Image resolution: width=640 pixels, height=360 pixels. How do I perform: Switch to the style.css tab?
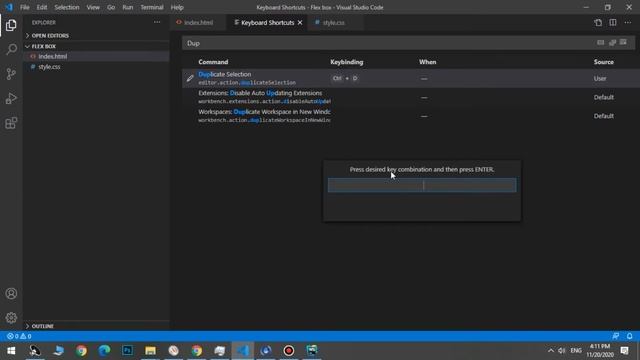333,22
